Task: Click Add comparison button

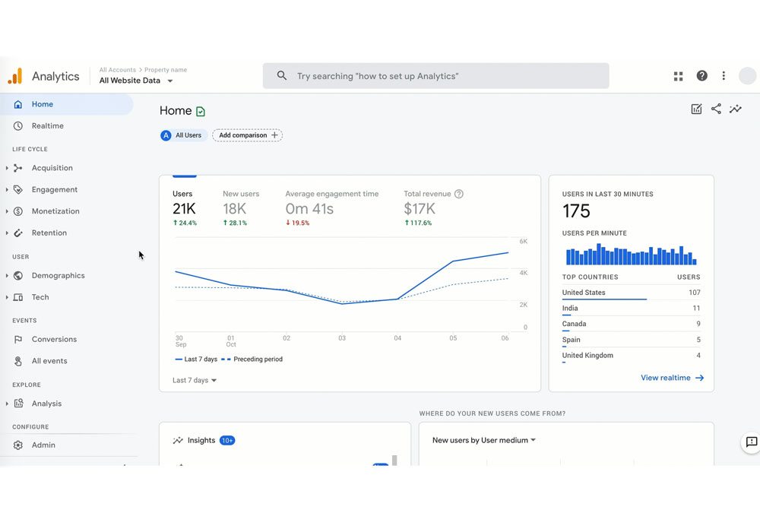Action: [247, 135]
